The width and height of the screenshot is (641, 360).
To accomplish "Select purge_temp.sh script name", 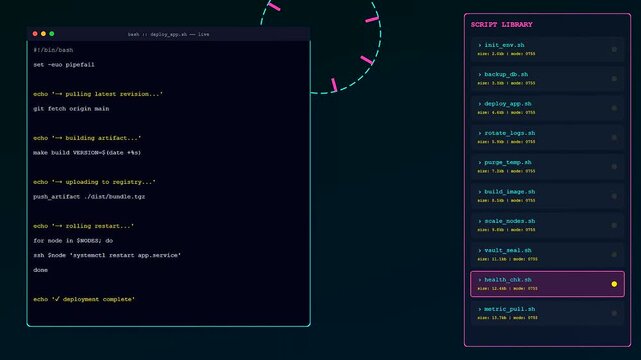I will [x=508, y=163].
